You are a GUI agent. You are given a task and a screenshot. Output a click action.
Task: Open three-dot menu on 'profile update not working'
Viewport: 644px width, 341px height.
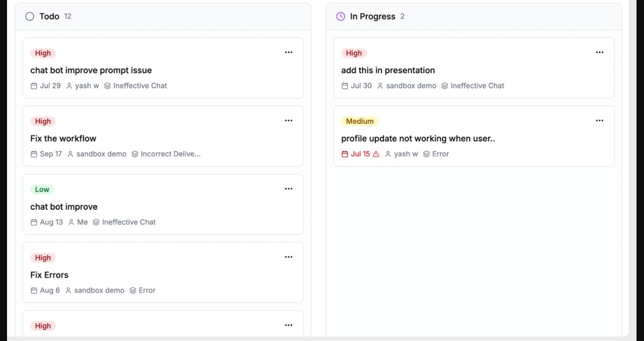pos(600,121)
